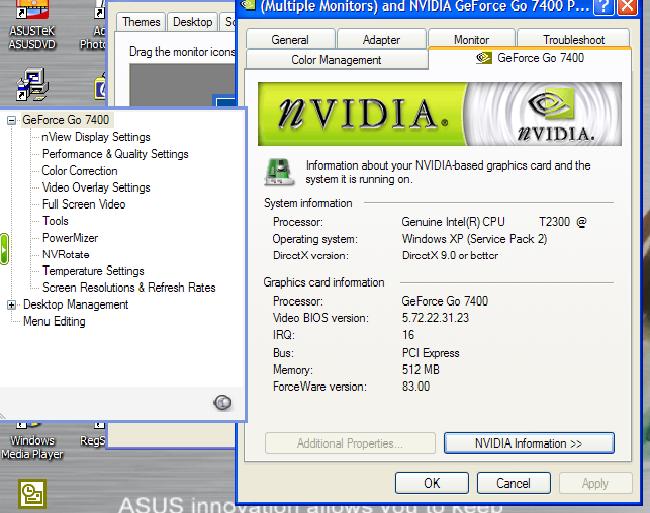Open Temperature Settings
Viewport: 650px width, 513px height.
point(93,271)
